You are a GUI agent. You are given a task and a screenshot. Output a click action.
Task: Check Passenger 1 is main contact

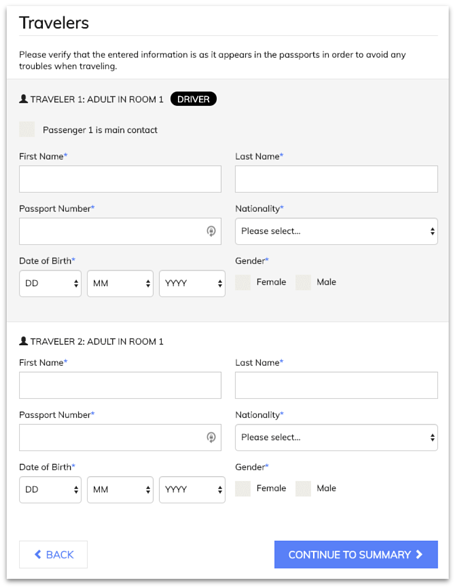(x=27, y=129)
